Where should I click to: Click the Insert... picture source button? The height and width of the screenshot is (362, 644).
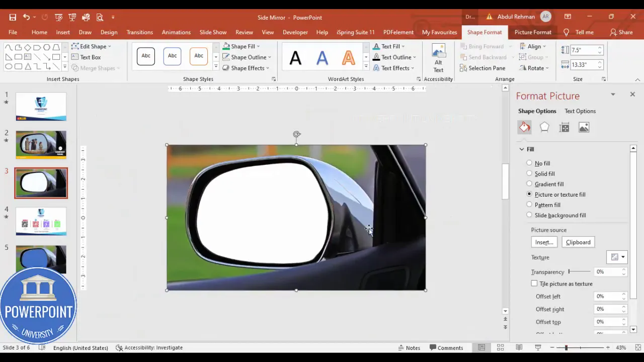[544, 242]
